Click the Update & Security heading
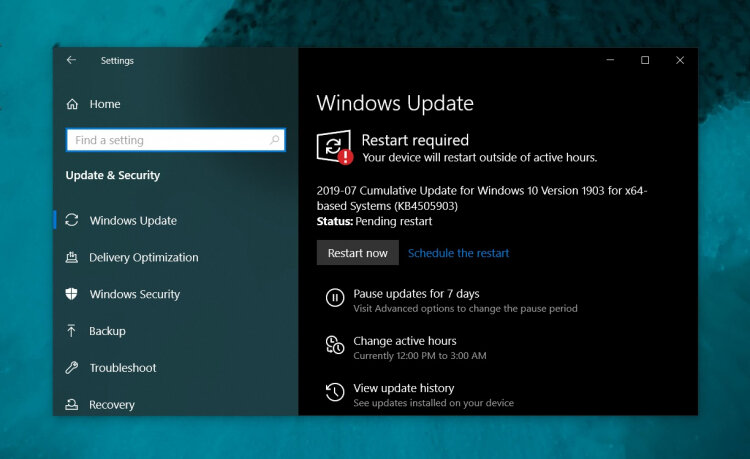Viewport: 750px width, 459px height. click(113, 175)
